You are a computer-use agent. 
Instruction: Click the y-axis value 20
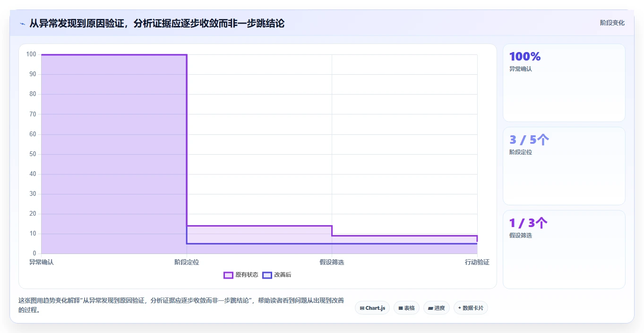33,214
